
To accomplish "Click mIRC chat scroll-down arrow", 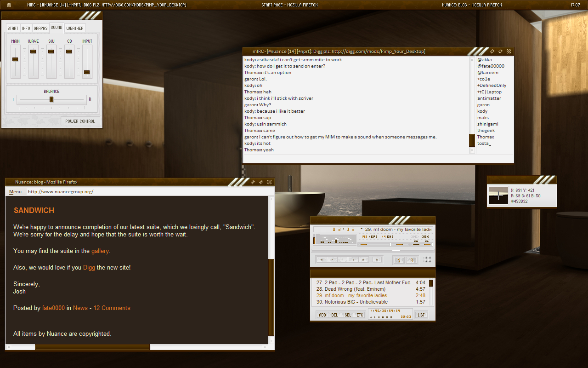I will click(x=472, y=150).
